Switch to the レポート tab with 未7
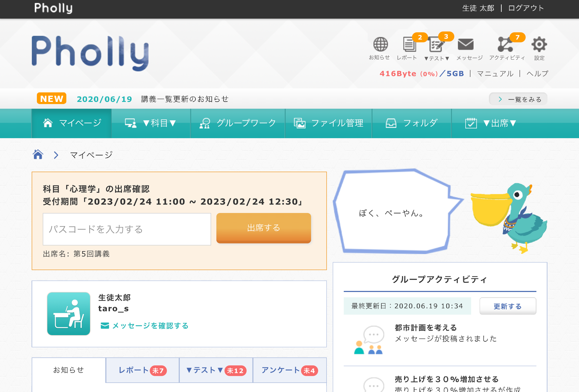579x392 pixels. pos(142,370)
